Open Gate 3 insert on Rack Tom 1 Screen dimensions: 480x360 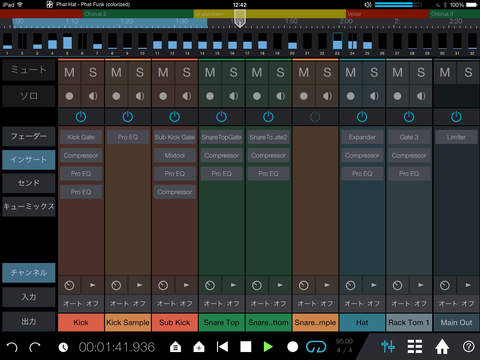[x=409, y=137]
